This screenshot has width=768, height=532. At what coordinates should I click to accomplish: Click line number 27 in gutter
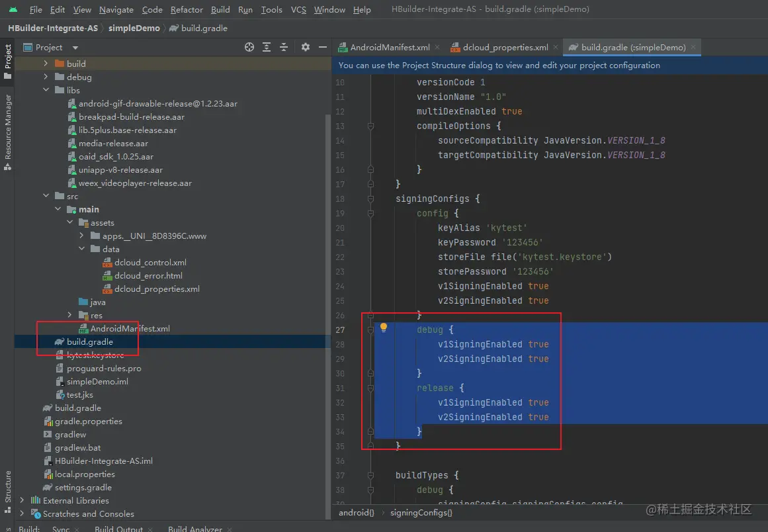click(340, 330)
